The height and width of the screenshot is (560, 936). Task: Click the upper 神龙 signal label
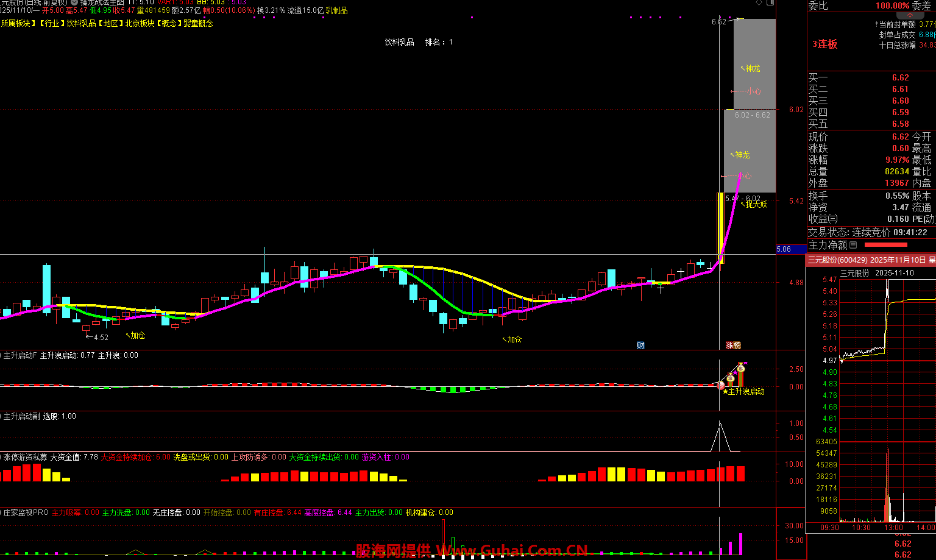(x=753, y=69)
